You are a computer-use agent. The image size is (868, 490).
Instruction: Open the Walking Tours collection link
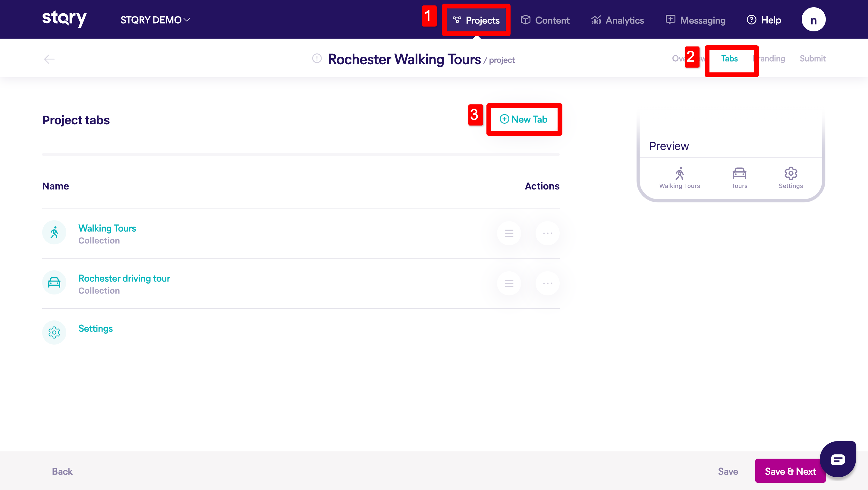pyautogui.click(x=107, y=228)
